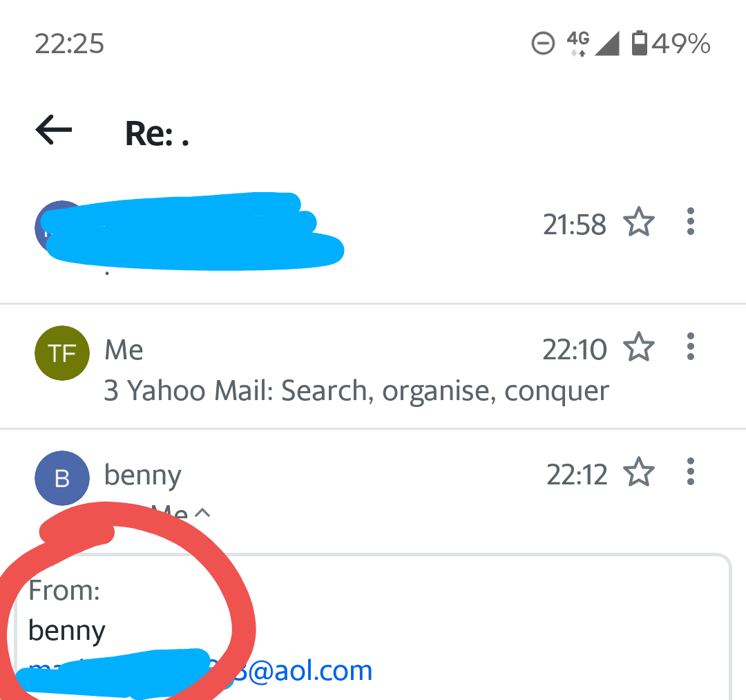Star the 22:12 message from benny
This screenshot has width=746, height=700.
pyautogui.click(x=638, y=473)
